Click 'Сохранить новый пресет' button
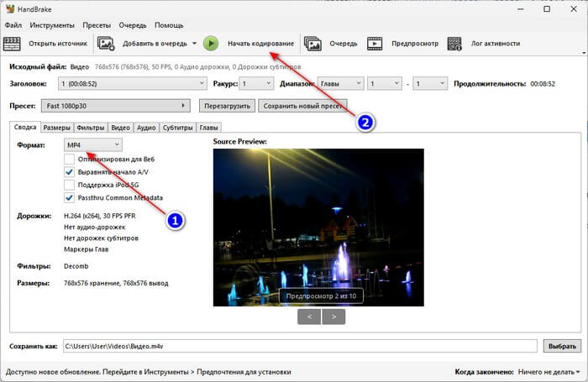The image size is (588, 382). (x=302, y=106)
